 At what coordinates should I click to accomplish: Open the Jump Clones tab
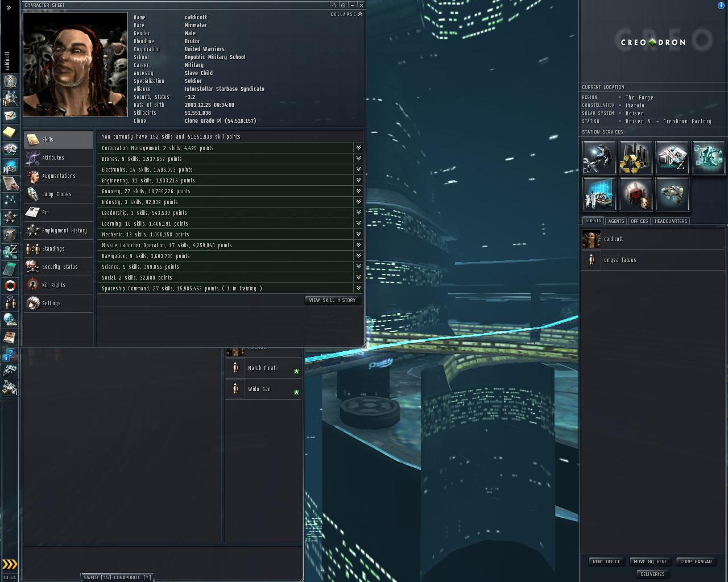tap(58, 194)
